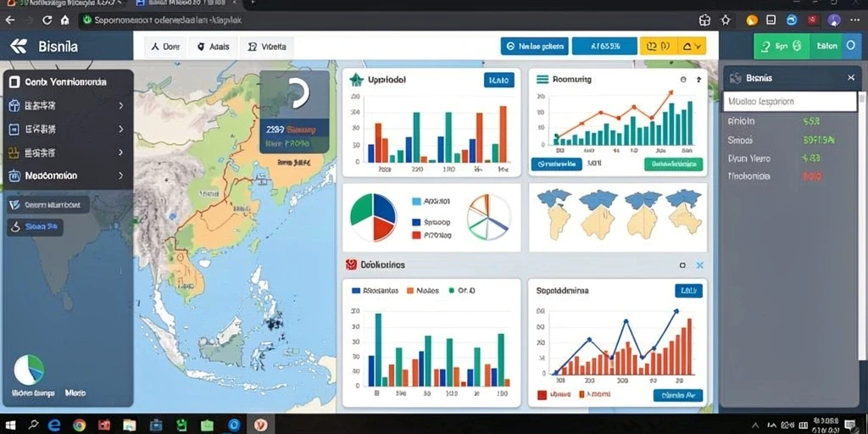
Task: Go back with the browser back arrow
Action: [10, 20]
